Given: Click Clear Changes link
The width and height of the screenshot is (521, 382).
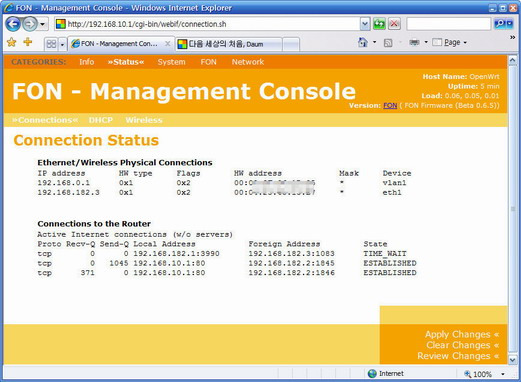Looking at the screenshot, I should point(462,345).
